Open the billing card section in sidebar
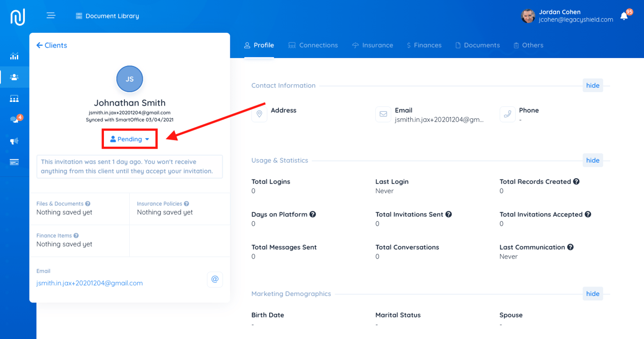644x339 pixels. (14, 161)
